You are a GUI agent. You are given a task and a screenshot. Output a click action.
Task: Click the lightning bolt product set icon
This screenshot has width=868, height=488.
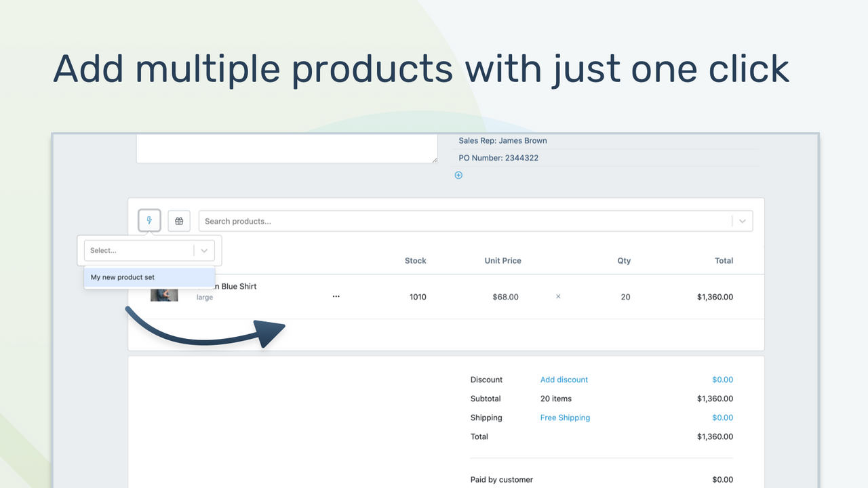[149, 221]
